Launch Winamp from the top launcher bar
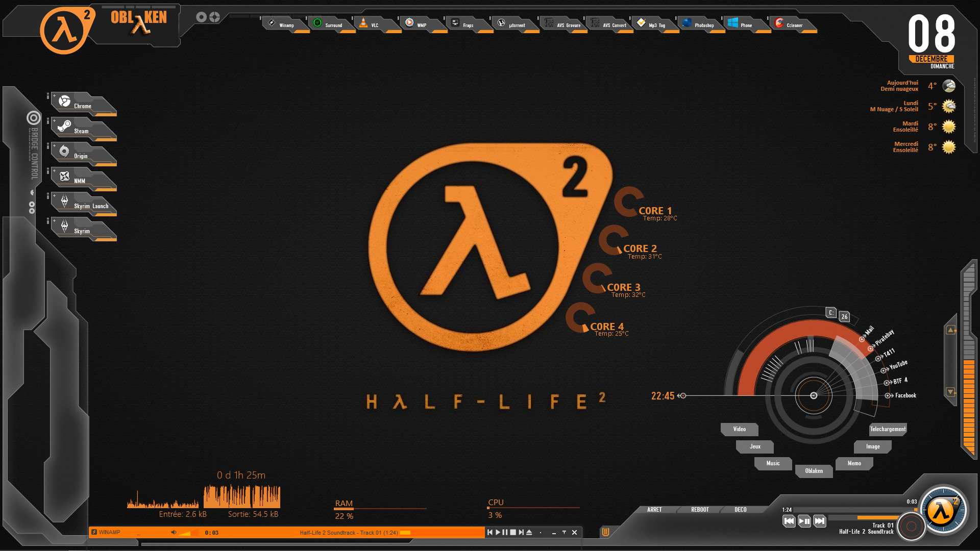 click(x=286, y=24)
